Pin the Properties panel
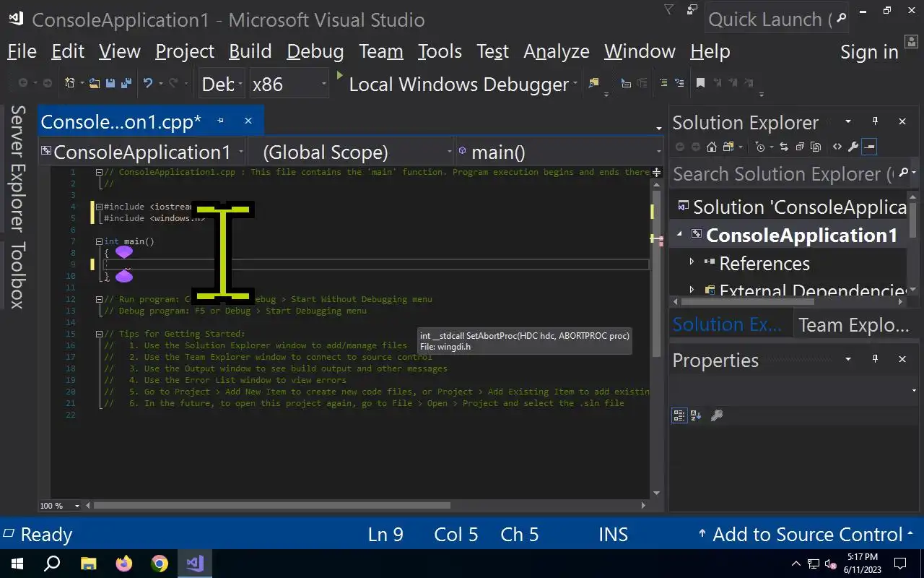924x578 pixels. 875,359
